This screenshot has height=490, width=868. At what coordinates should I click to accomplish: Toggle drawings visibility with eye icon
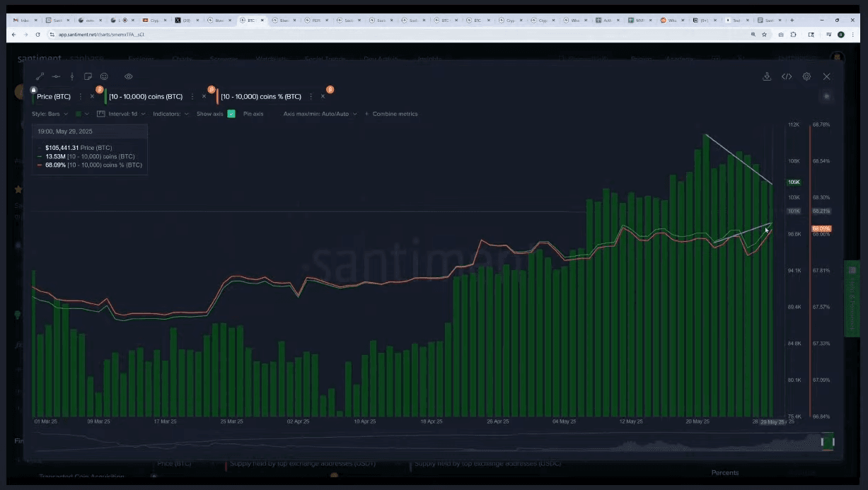click(128, 76)
